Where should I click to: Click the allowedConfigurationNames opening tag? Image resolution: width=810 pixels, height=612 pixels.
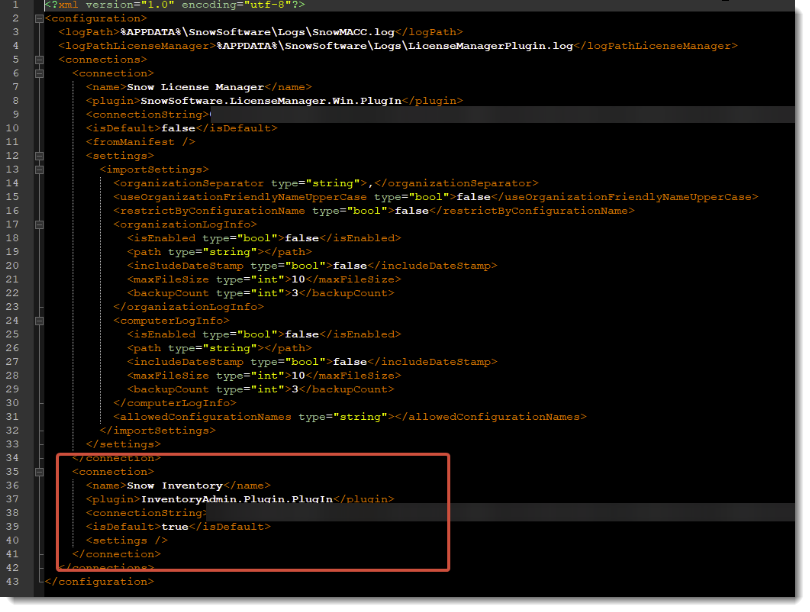254,417
